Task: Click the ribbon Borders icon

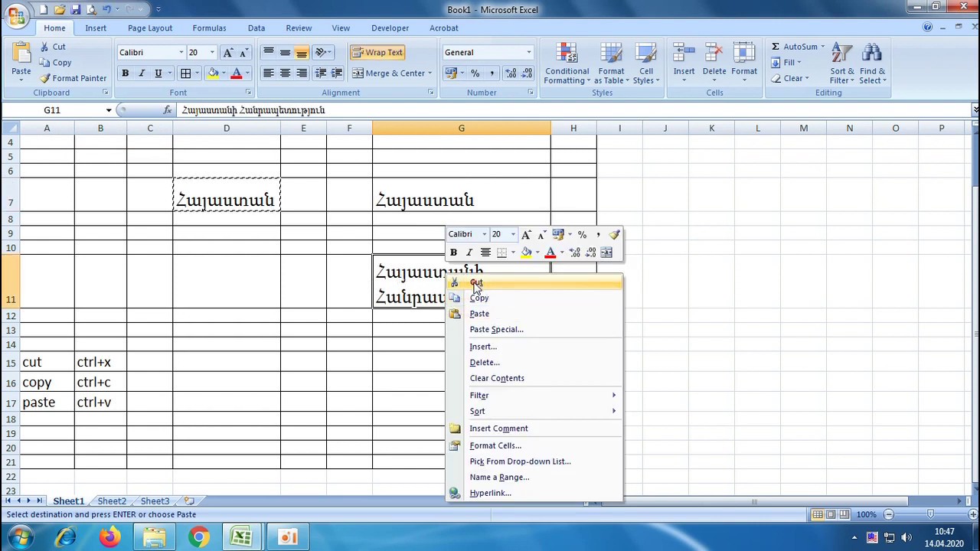Action: coord(185,73)
